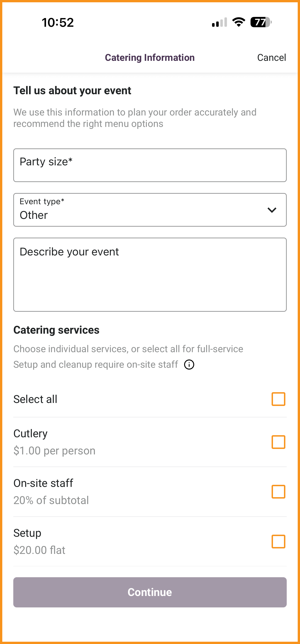300x644 pixels.
Task: Tap the cellular signal bars icon
Action: (x=219, y=22)
